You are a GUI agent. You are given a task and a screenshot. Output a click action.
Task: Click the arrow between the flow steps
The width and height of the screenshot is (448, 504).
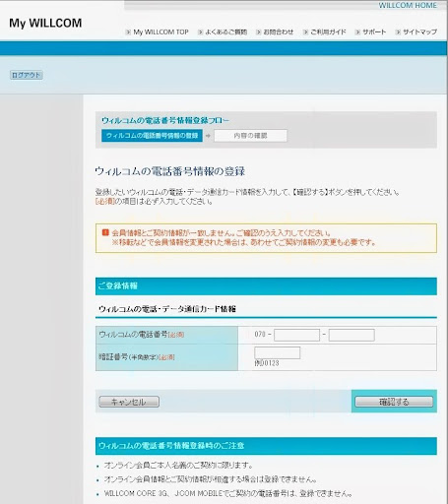tap(208, 136)
